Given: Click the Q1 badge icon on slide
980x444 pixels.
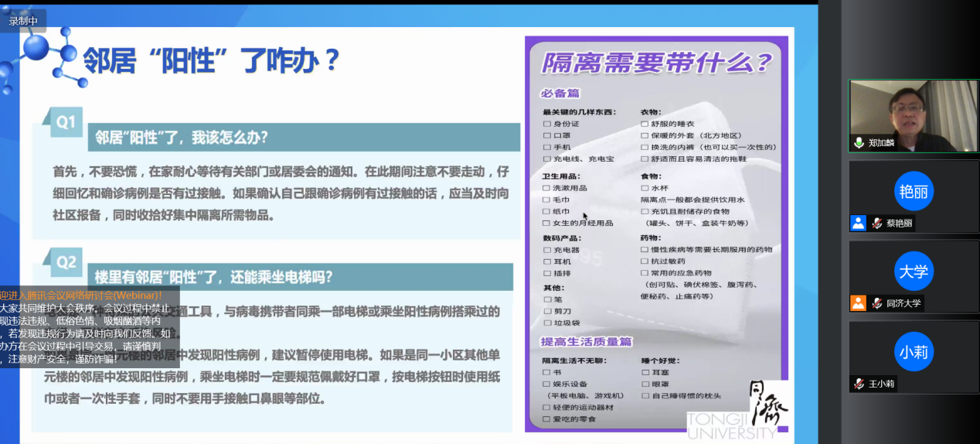Looking at the screenshot, I should (66, 122).
